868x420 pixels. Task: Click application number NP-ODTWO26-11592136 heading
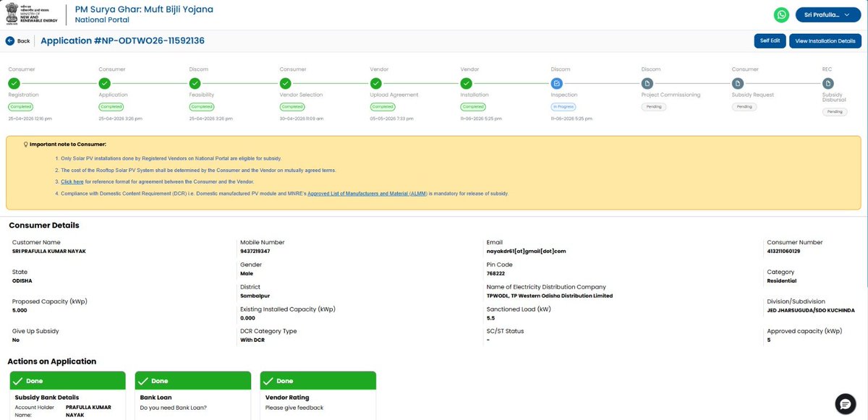pos(122,41)
